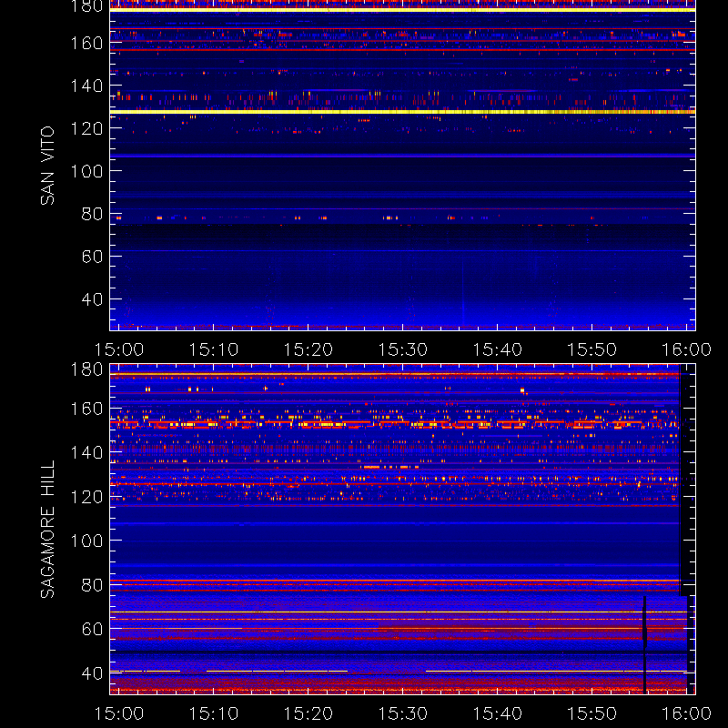Viewport: 728px width, 728px height.
Task: Click the 15:10 time label under San Vito plot
Action: coord(214,349)
